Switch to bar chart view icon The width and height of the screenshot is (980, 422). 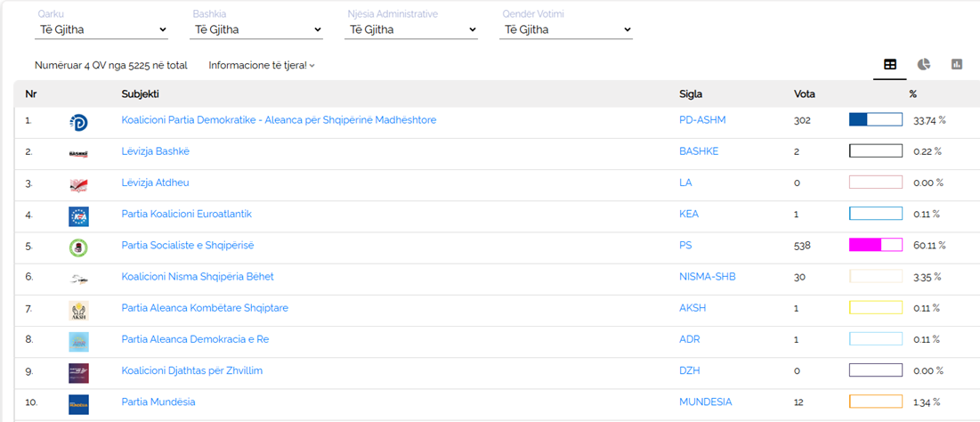coord(957,64)
